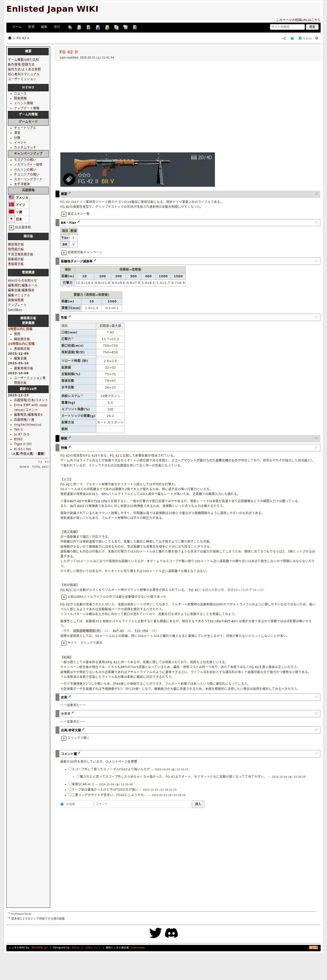Select the radio button beside name field

[x=62, y=804]
